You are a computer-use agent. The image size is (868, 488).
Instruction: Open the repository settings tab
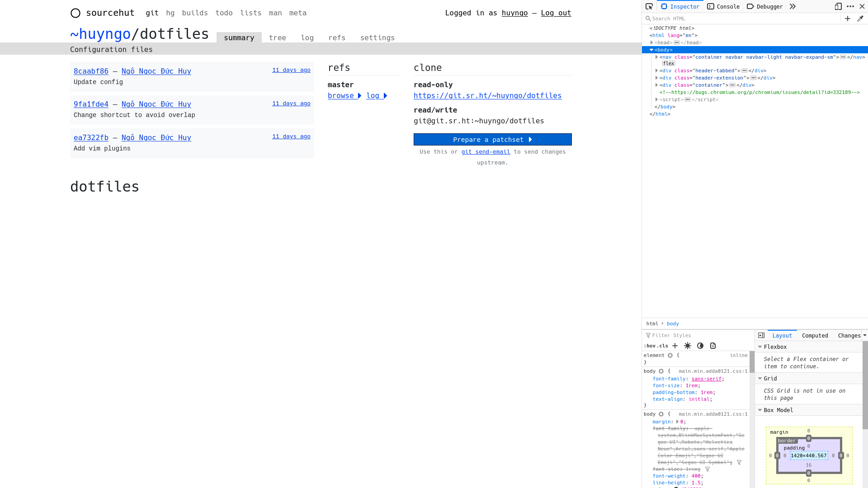click(377, 38)
